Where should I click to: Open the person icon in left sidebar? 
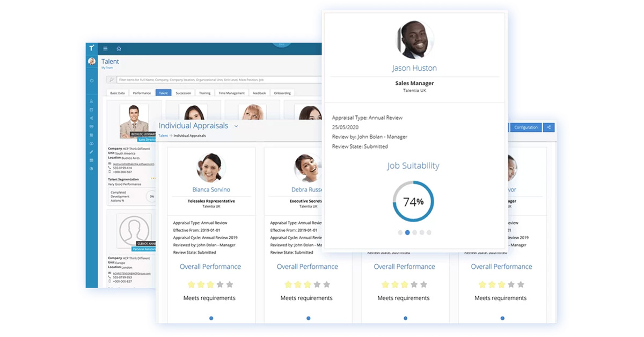[92, 101]
